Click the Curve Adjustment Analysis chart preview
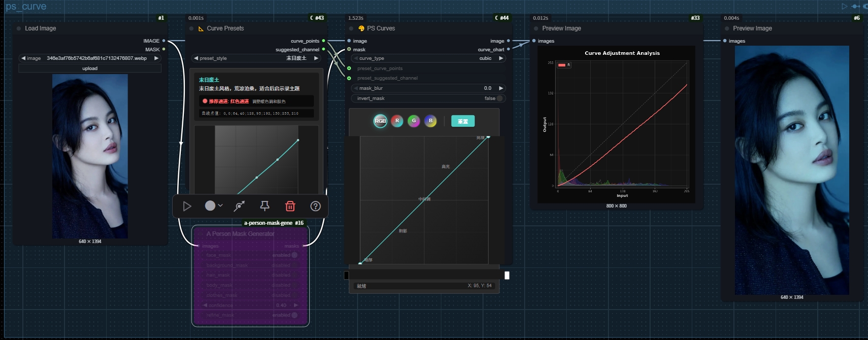Image resolution: width=868 pixels, height=340 pixels. point(616,124)
